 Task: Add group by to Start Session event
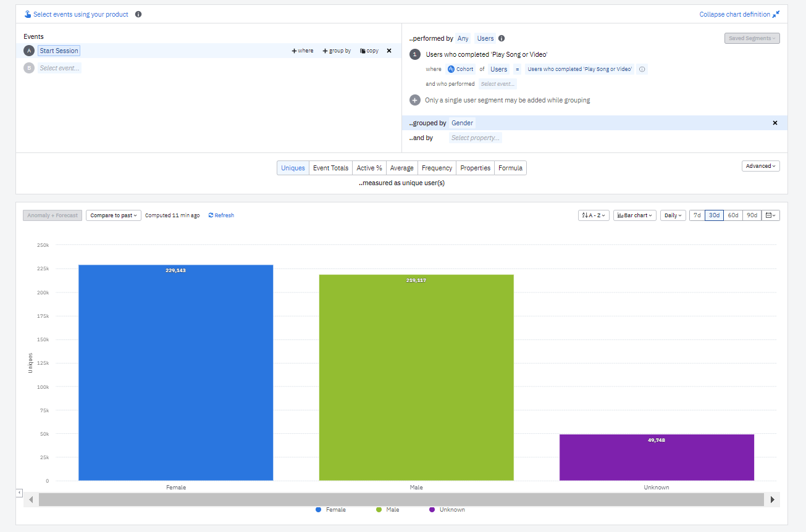337,51
